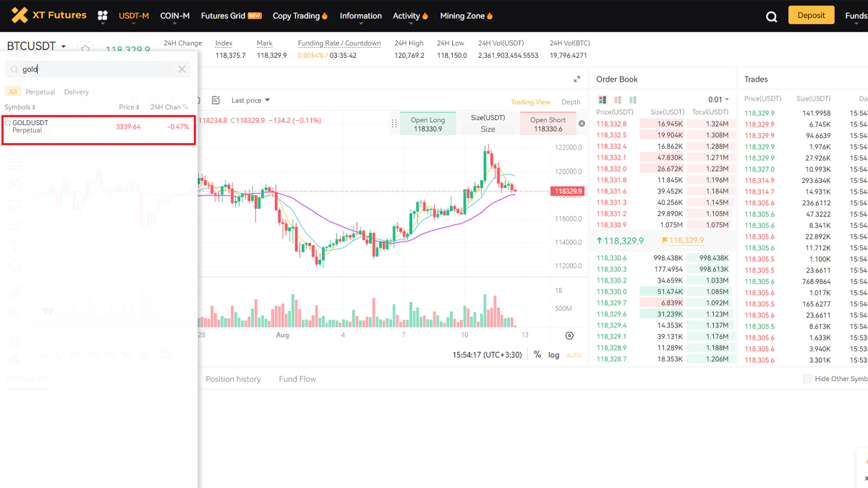Expand the chart to fullscreen

pos(576,80)
